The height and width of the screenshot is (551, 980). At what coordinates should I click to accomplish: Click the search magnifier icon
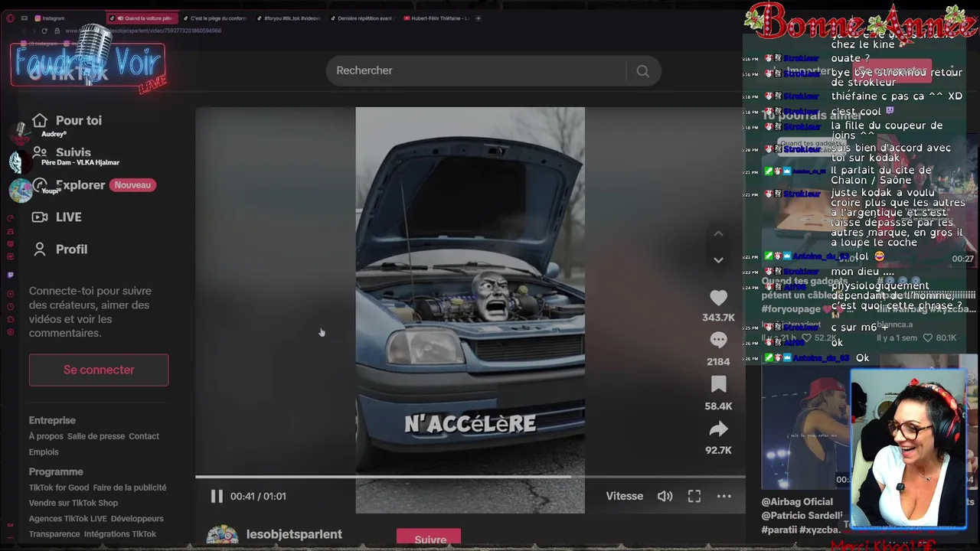coord(642,70)
